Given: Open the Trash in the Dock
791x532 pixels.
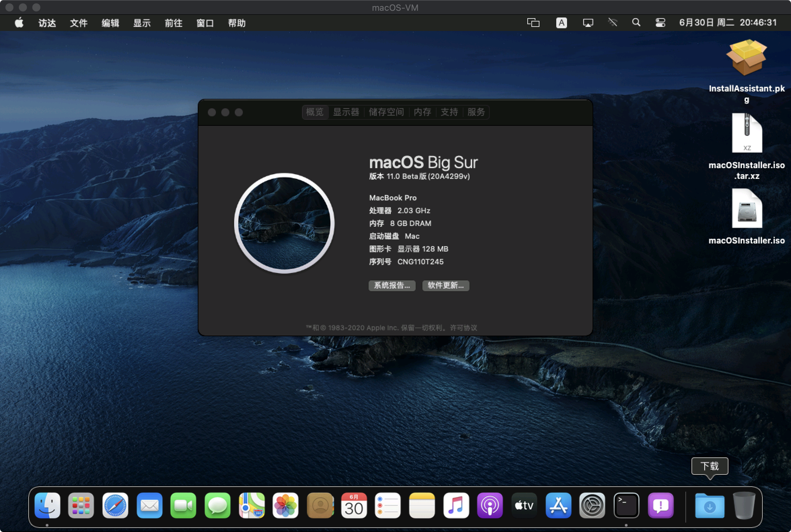Looking at the screenshot, I should coord(744,505).
